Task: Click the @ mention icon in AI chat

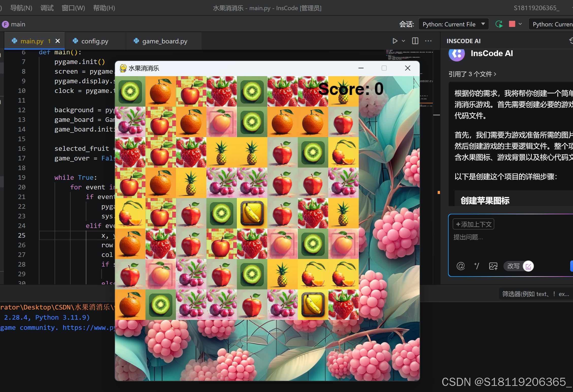Action: 461,266
